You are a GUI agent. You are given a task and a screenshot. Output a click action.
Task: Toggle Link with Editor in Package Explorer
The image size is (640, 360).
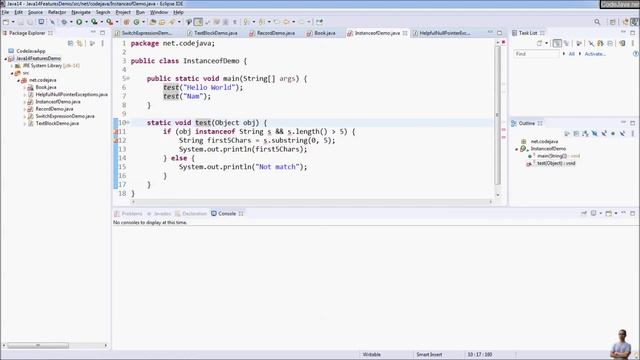pyautogui.click(x=80, y=43)
